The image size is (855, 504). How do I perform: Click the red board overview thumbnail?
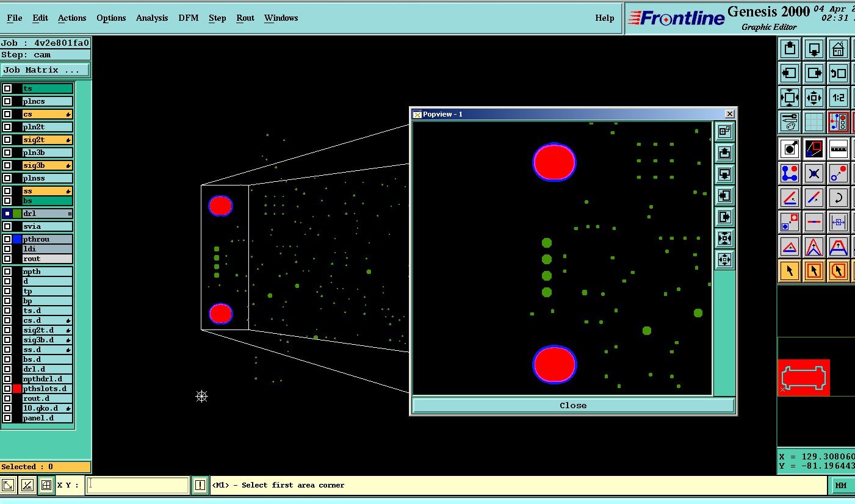pos(804,378)
